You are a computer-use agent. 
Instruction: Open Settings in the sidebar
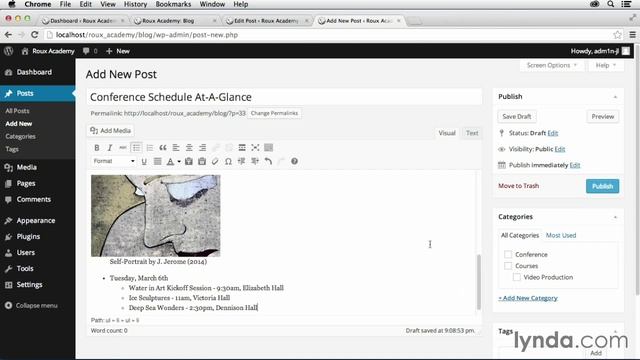tap(29, 284)
